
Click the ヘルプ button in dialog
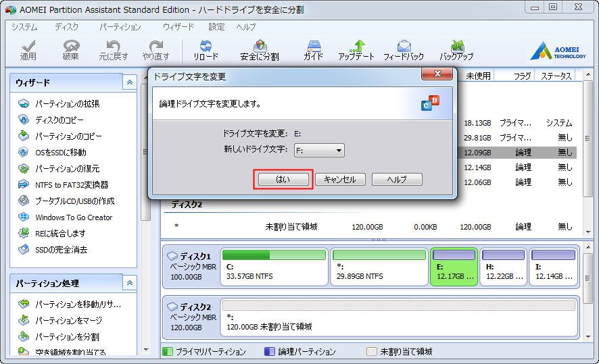(x=397, y=180)
